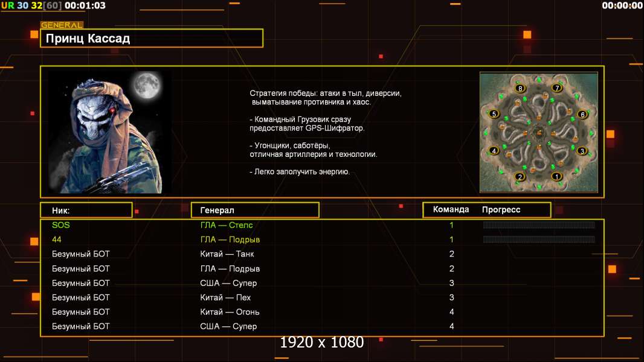Click 'США — Супер' in team 3
This screenshot has height=362, width=644.
[x=228, y=283]
